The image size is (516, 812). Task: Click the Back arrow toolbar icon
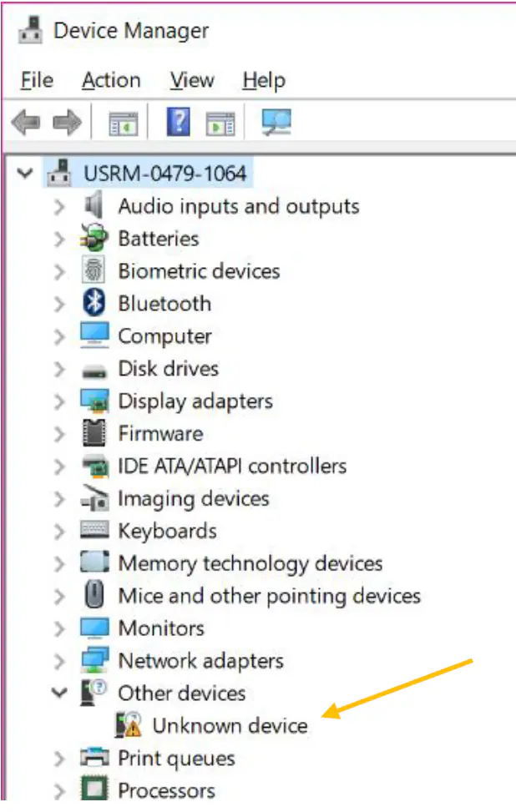click(x=25, y=124)
